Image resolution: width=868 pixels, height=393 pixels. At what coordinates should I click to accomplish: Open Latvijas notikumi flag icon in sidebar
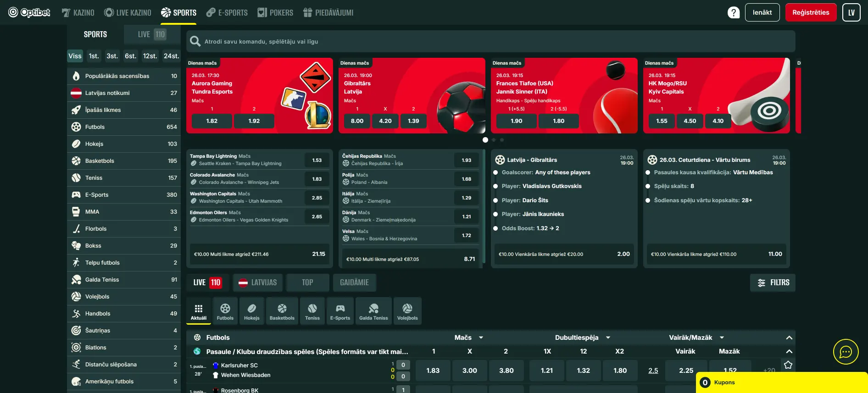[76, 93]
